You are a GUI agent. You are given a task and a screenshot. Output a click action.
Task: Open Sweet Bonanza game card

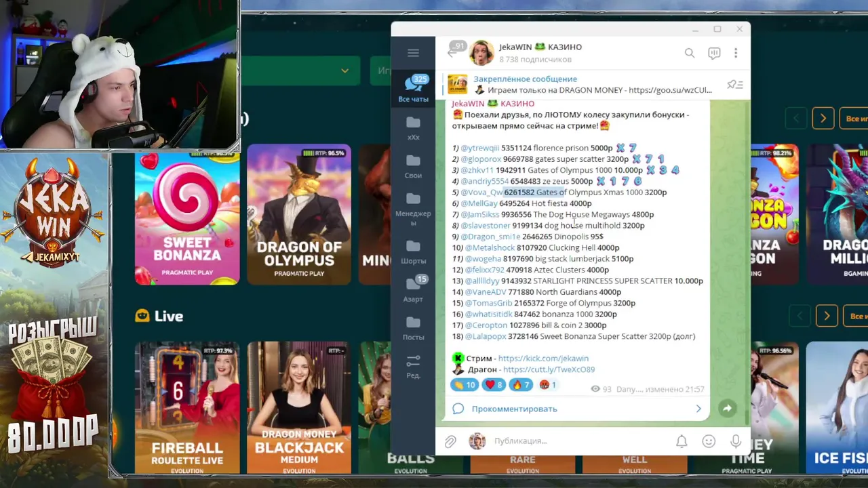(187, 214)
